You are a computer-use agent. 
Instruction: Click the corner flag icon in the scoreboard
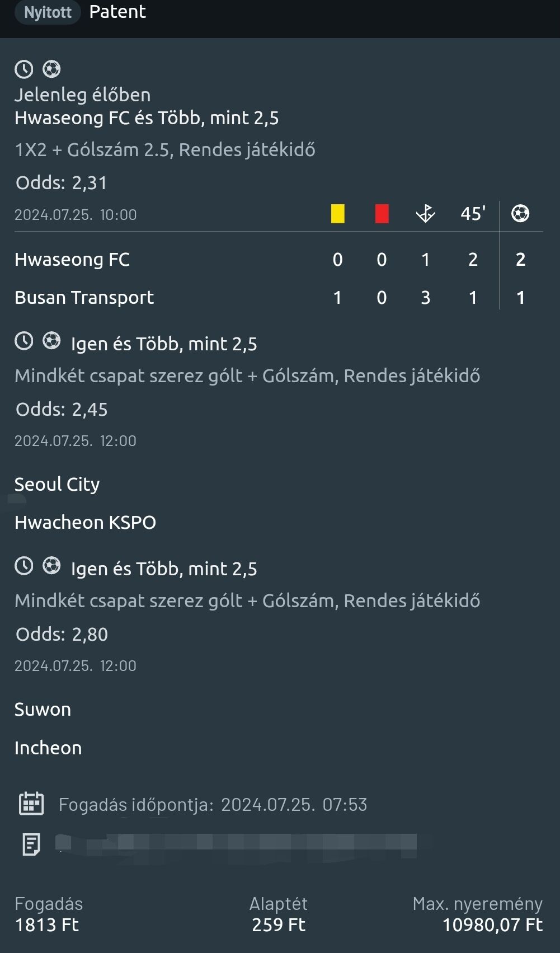click(x=426, y=214)
